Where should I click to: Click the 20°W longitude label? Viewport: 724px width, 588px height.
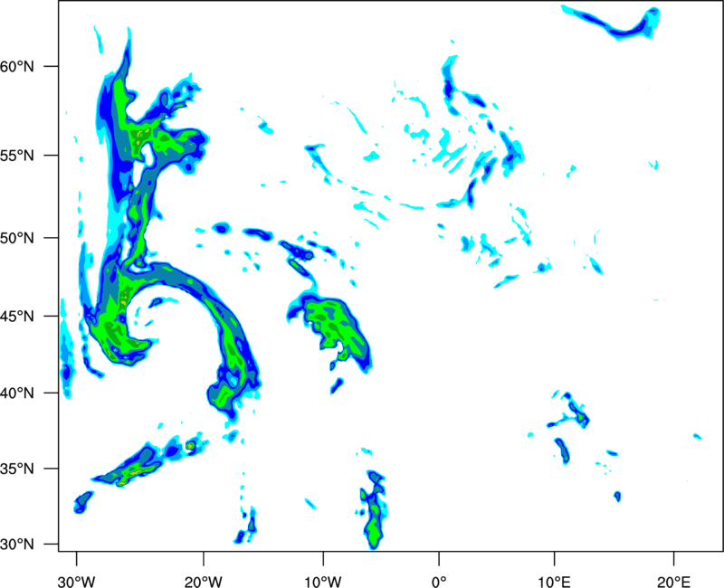(x=204, y=582)
